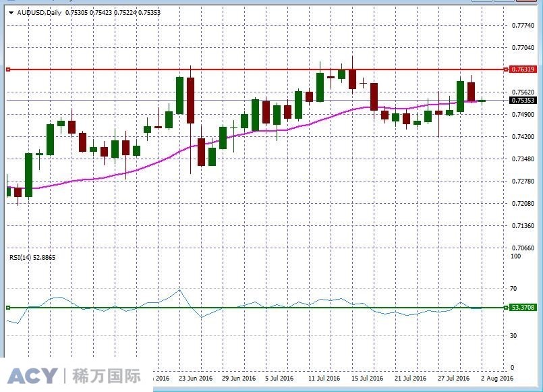Click the 0.74200 price axis value
The height and width of the screenshot is (392, 543).
pyautogui.click(x=523, y=137)
